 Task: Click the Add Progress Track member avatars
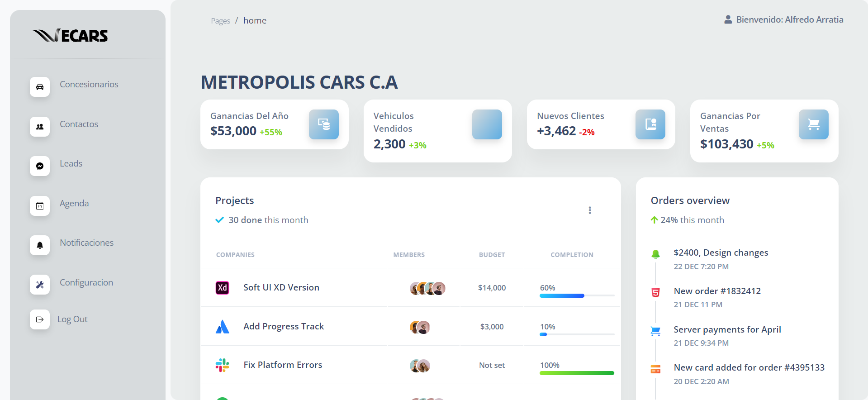420,327
